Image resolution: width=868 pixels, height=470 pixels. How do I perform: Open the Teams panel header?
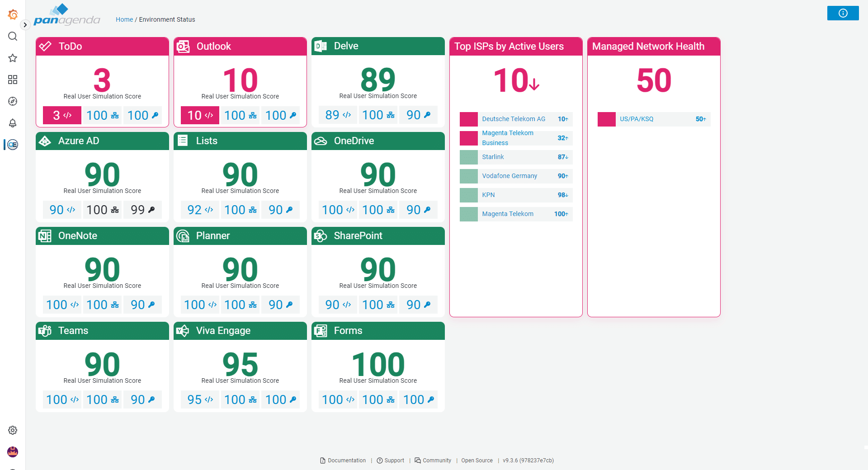coord(73,331)
